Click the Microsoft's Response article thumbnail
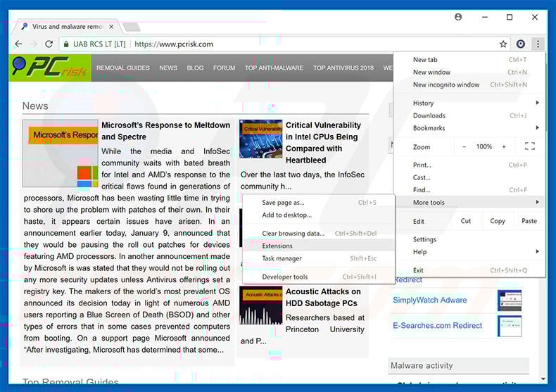The height and width of the screenshot is (392, 556). coord(61,153)
